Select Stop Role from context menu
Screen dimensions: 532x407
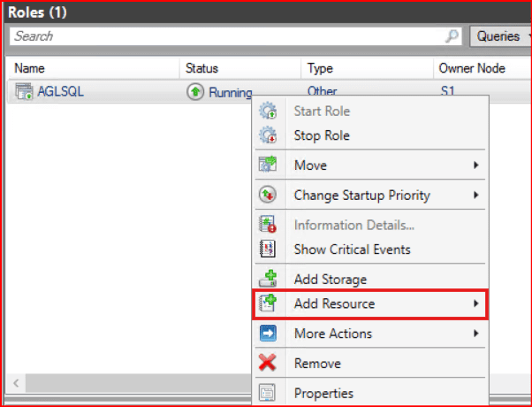pyautogui.click(x=322, y=135)
